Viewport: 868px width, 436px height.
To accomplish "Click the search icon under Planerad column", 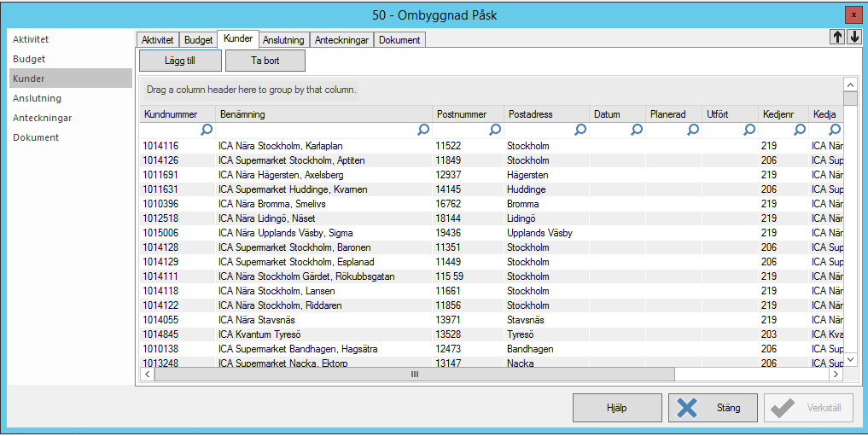I will pos(693,130).
